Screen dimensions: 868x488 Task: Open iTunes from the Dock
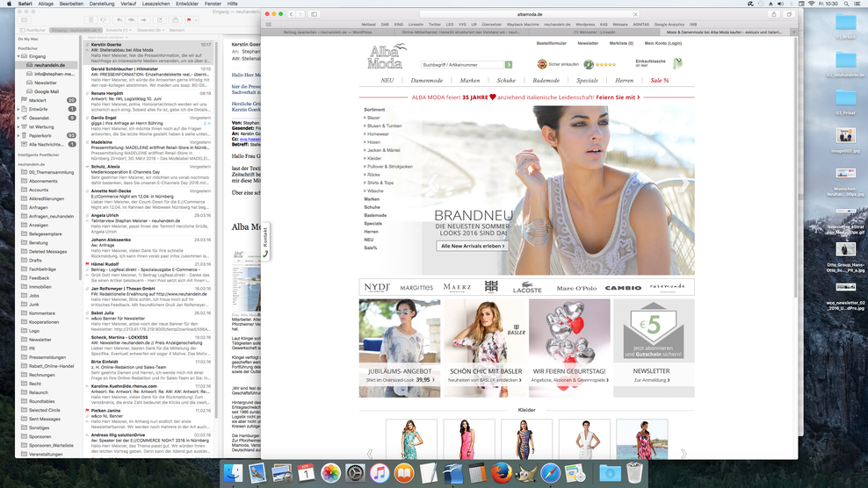pyautogui.click(x=380, y=474)
